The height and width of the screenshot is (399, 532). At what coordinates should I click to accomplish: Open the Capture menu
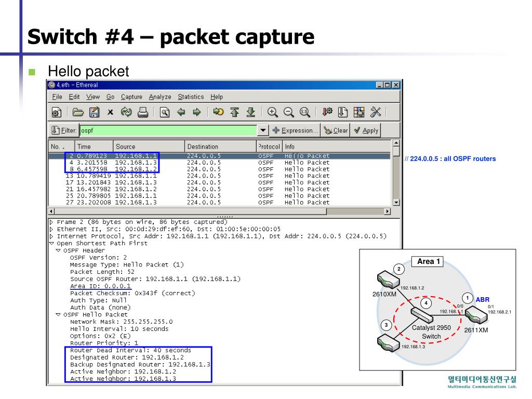[131, 97]
